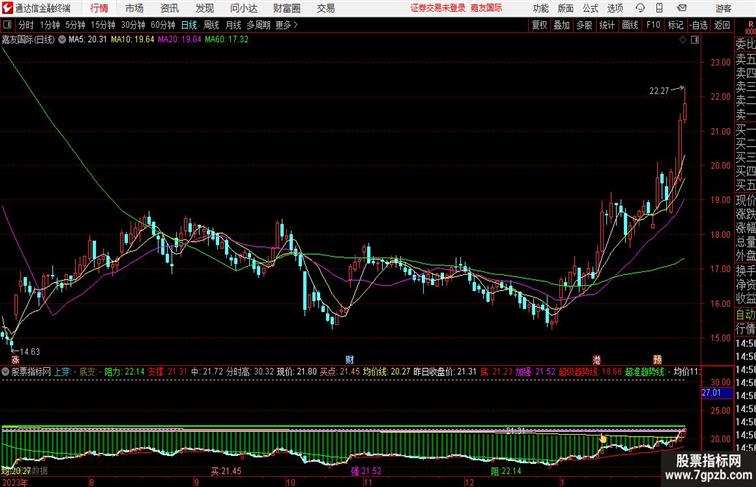
Task: Open the 发现 tab
Action: coord(204,8)
